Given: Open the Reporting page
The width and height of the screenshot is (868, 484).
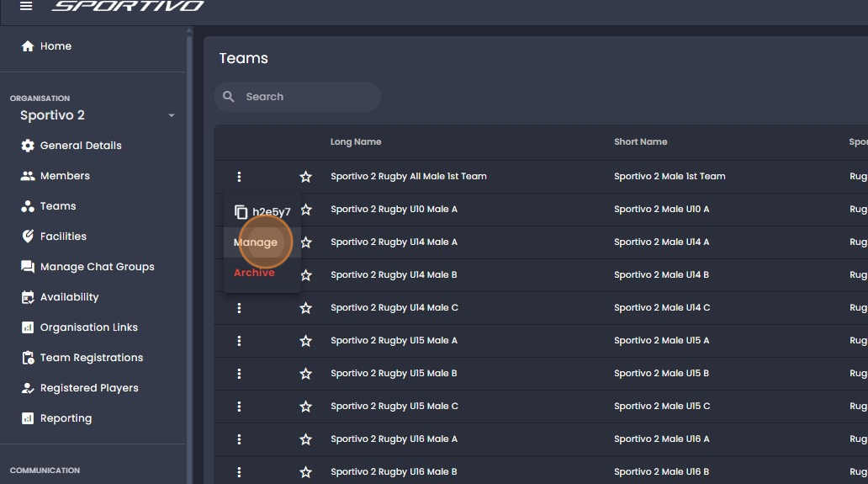Looking at the screenshot, I should [66, 418].
